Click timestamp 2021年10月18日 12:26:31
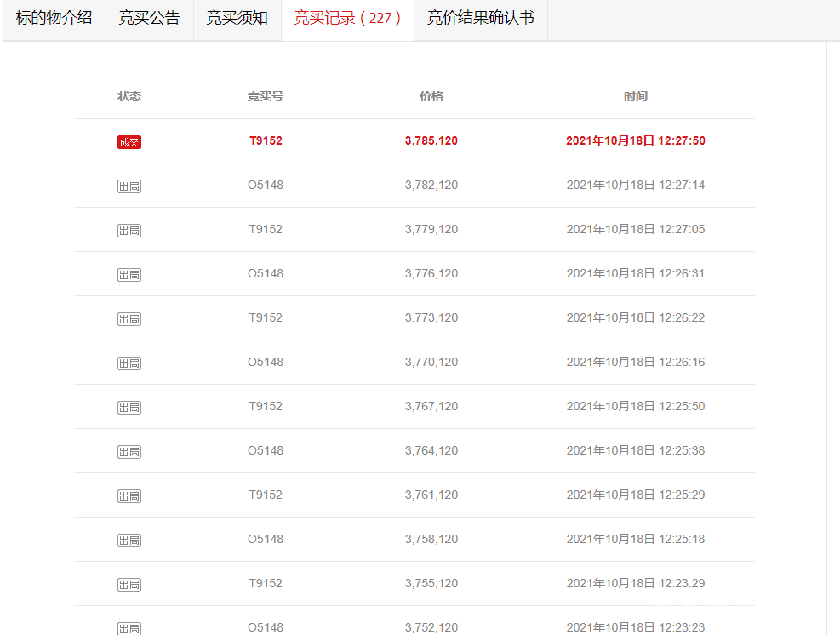This screenshot has width=840, height=635. [x=636, y=273]
